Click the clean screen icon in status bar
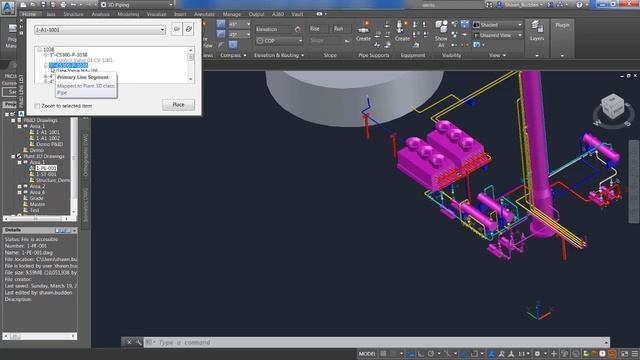The image size is (640, 360). (x=624, y=353)
